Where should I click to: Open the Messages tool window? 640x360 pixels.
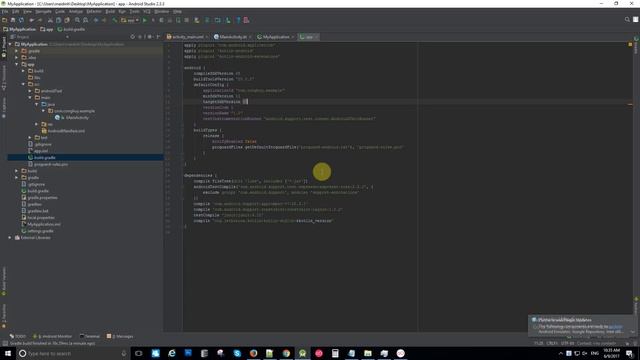[x=120, y=336]
